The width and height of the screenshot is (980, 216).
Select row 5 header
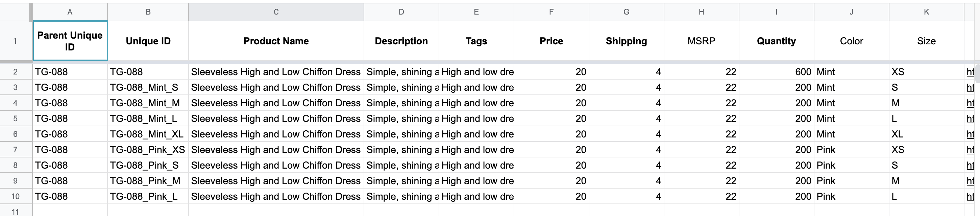(x=15, y=118)
